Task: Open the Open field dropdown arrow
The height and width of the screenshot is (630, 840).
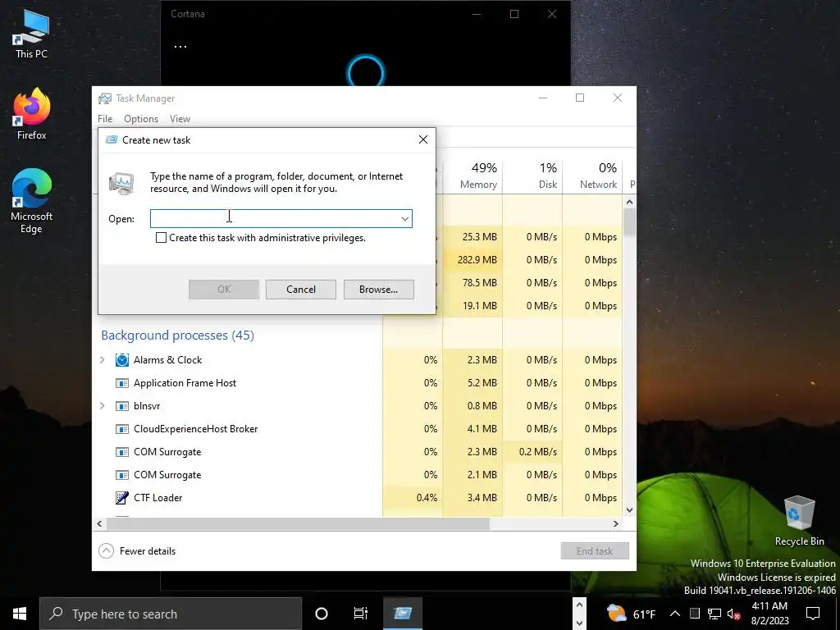Action: 405,218
